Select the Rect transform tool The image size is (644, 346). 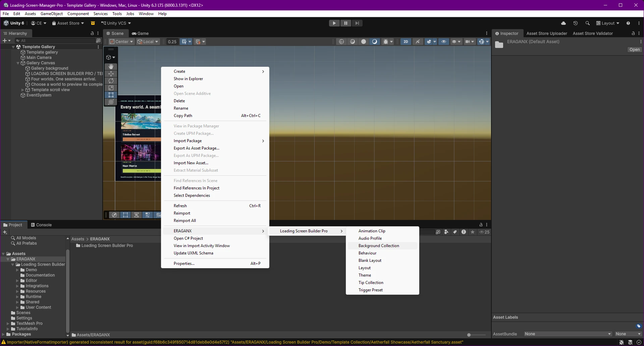pos(111,95)
